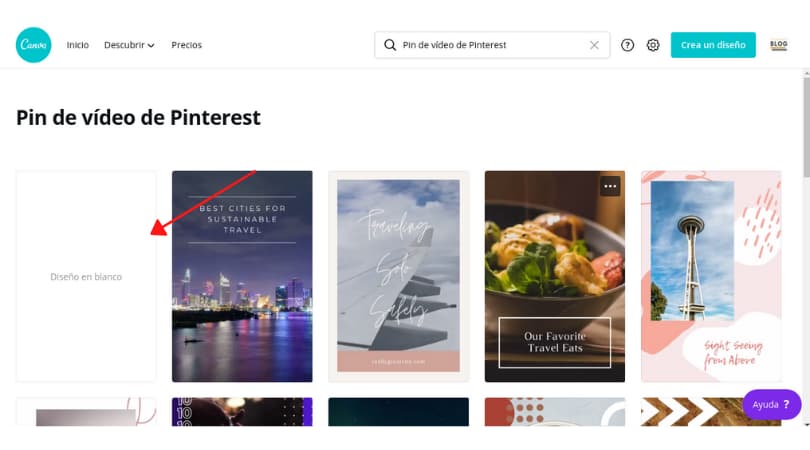The image size is (810, 450).
Task: Select the Diseño en blanco card
Action: (x=86, y=276)
